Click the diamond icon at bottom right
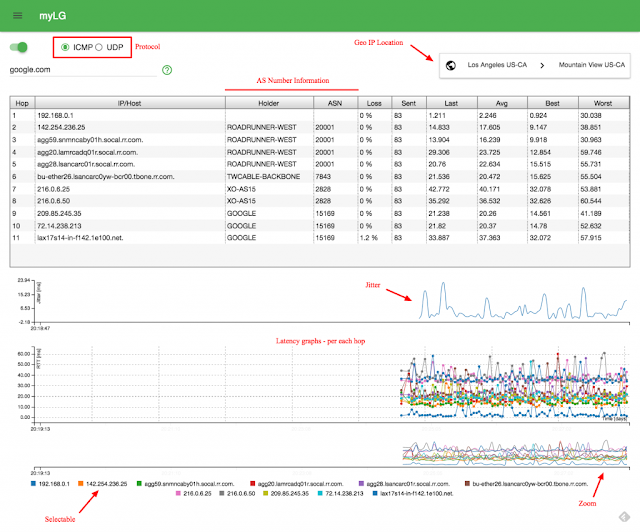The image size is (640, 532). coord(624,517)
